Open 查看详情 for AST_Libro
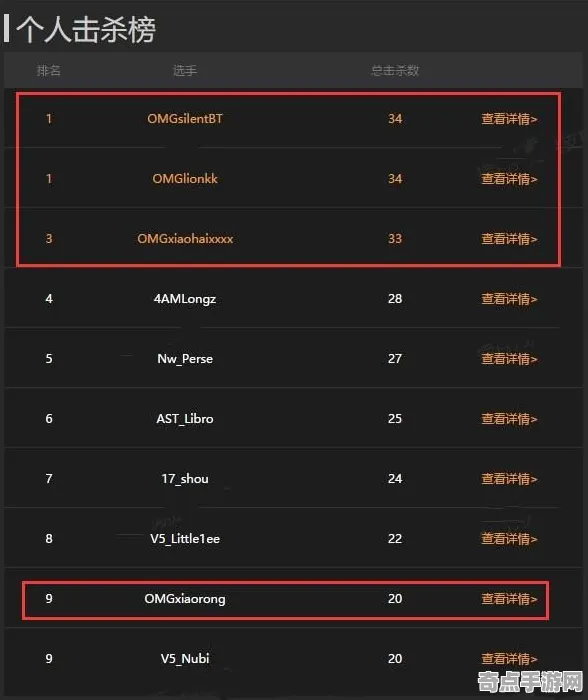 (x=509, y=419)
